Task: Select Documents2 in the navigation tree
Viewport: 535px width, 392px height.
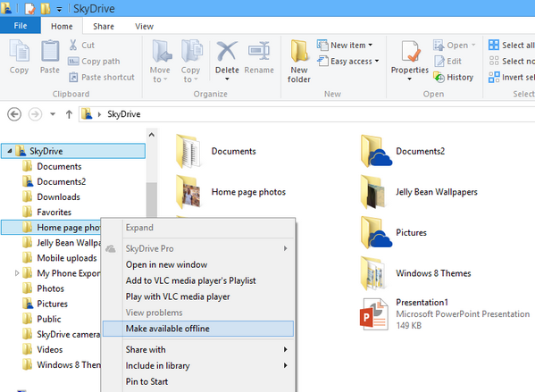Action: point(62,181)
